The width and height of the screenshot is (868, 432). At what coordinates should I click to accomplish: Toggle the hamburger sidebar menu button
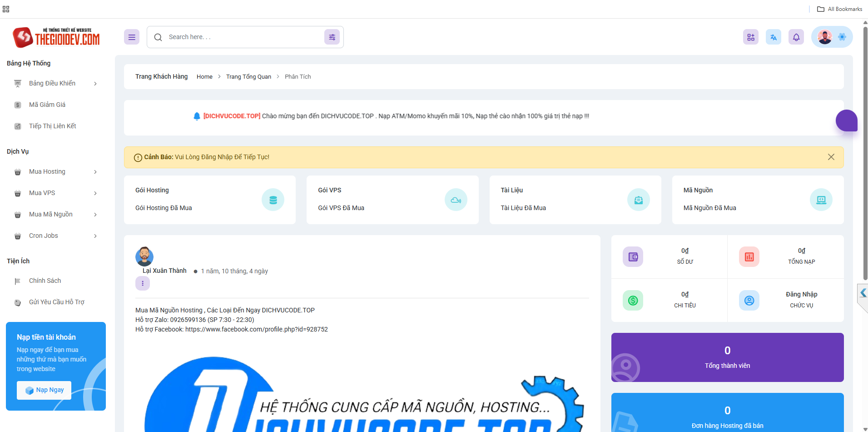point(132,37)
